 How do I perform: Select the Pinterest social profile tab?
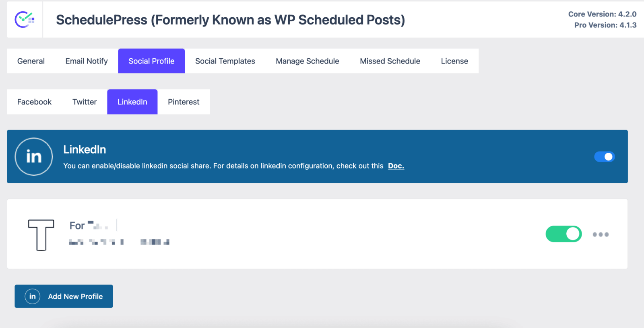click(x=184, y=102)
